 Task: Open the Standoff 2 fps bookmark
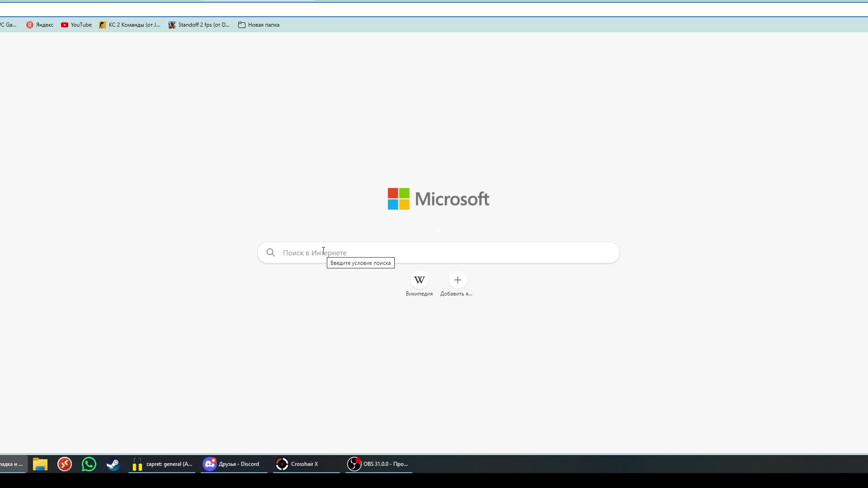click(199, 25)
